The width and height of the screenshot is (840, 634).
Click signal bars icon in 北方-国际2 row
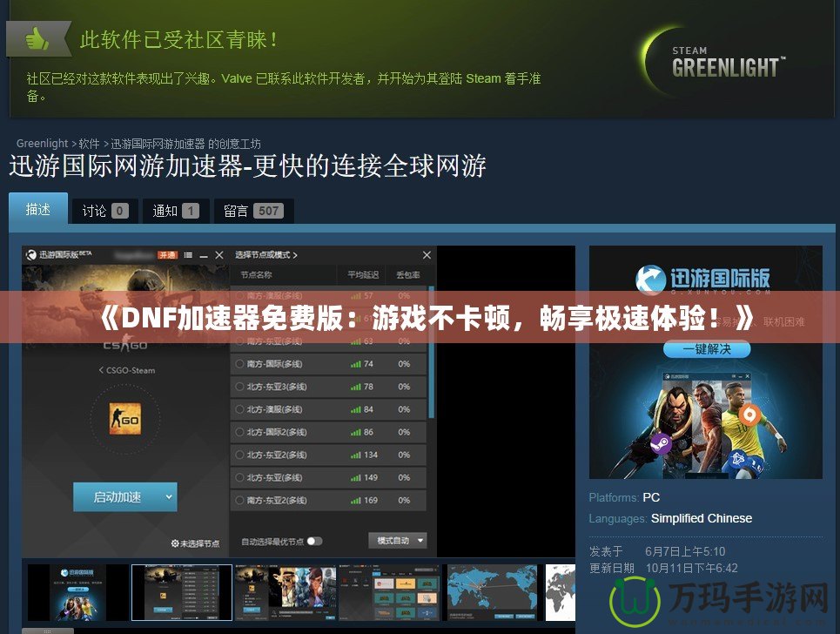(356, 432)
